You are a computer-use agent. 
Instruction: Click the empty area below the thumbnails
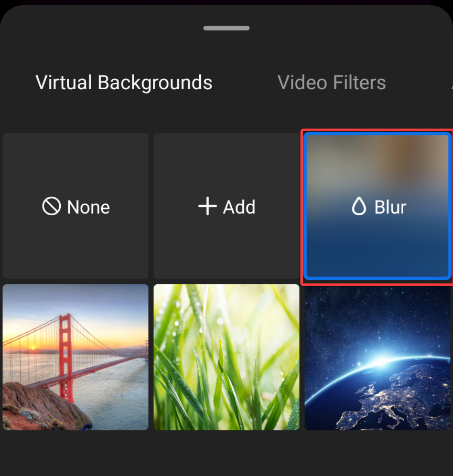click(226, 453)
